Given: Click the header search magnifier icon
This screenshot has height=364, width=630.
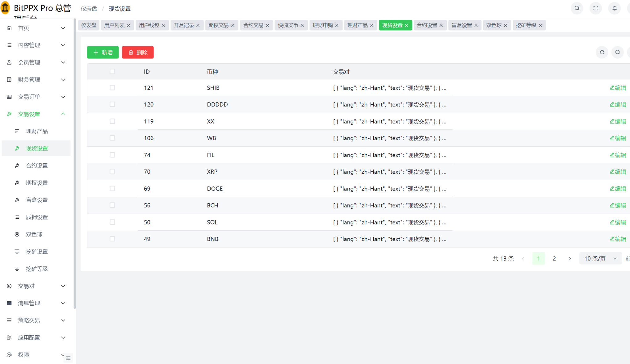Looking at the screenshot, I should (x=577, y=8).
